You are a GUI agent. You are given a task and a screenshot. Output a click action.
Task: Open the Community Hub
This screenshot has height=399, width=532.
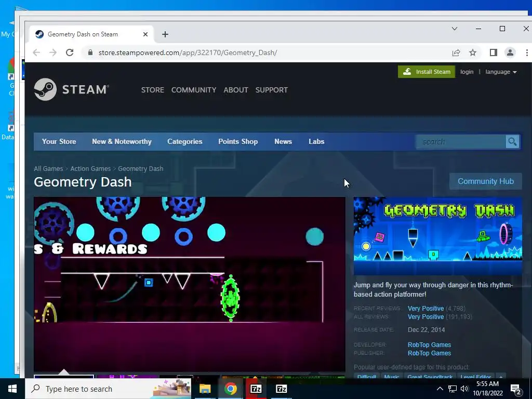coord(486,181)
